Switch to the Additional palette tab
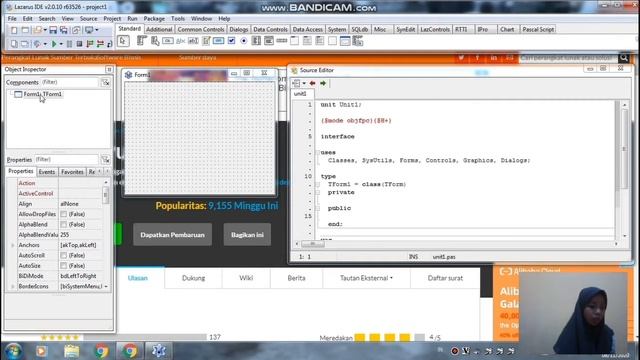This screenshot has width=640, height=360. 159,29
